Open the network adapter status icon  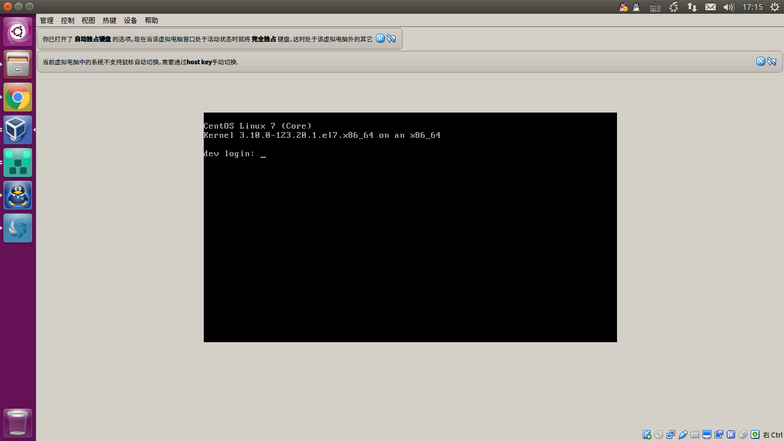pyautogui.click(x=670, y=434)
